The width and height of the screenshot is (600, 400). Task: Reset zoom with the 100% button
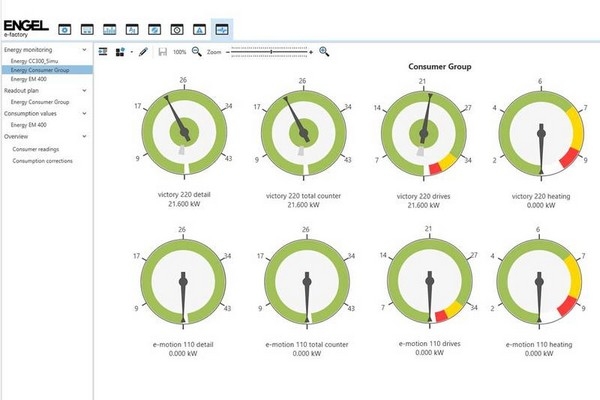[x=179, y=52]
